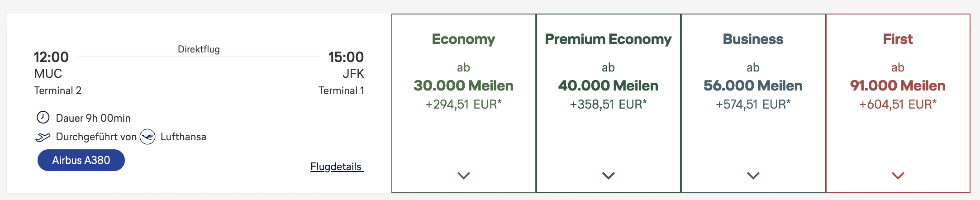Select the Economy heading

click(x=463, y=39)
